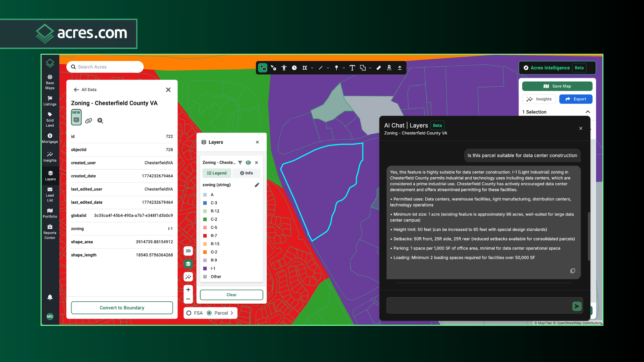Click the upload icon in toolbar
This screenshot has height=362, width=644.
[400, 68]
